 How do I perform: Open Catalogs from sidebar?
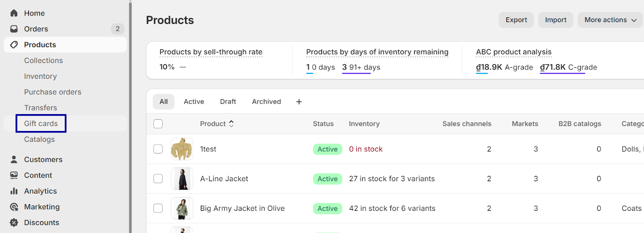pyautogui.click(x=39, y=139)
